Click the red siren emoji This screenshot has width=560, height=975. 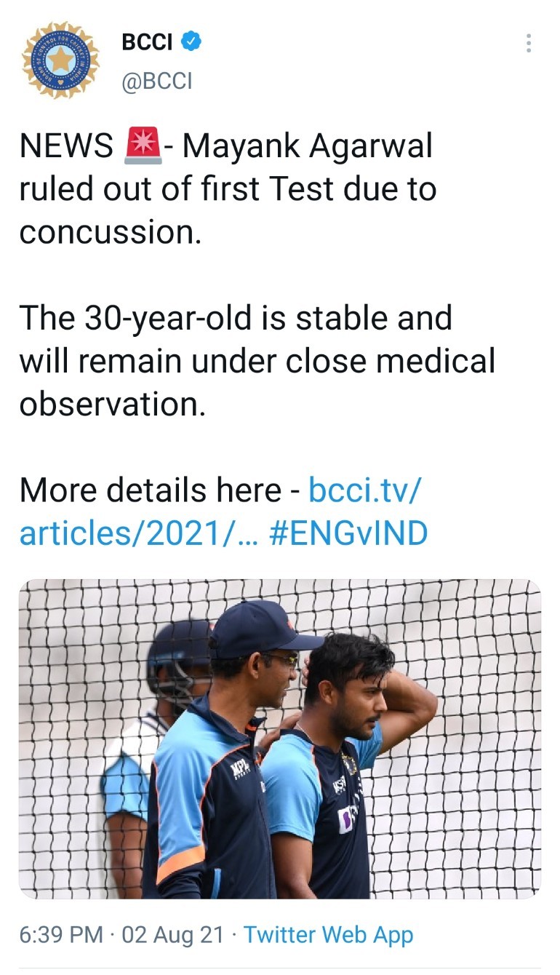coord(143,146)
